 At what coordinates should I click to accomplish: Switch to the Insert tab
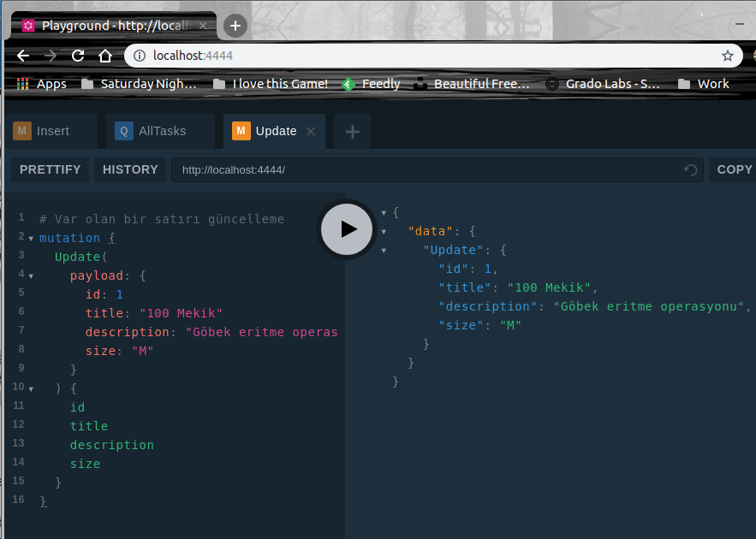(x=52, y=131)
